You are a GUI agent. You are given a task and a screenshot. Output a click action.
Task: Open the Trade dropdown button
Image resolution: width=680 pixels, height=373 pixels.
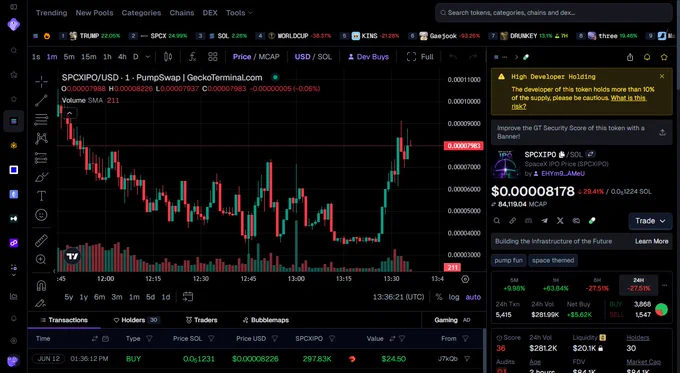[x=650, y=221]
